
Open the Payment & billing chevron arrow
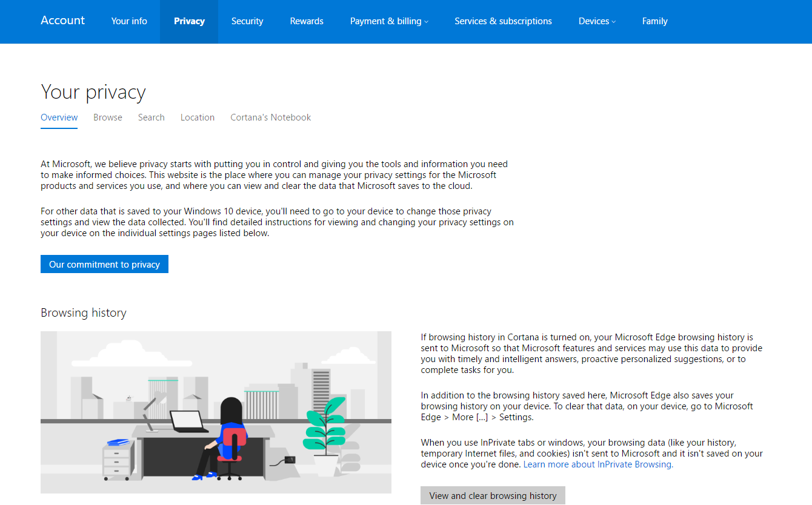tap(427, 22)
